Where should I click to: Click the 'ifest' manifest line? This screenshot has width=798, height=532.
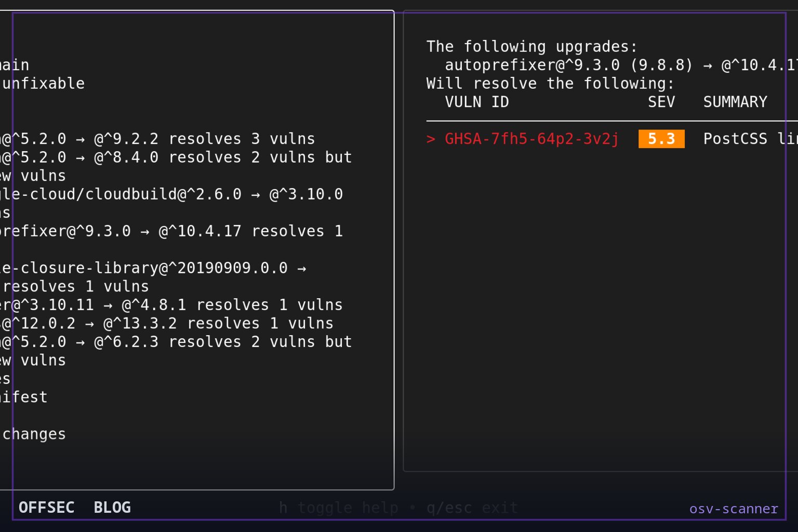click(24, 397)
